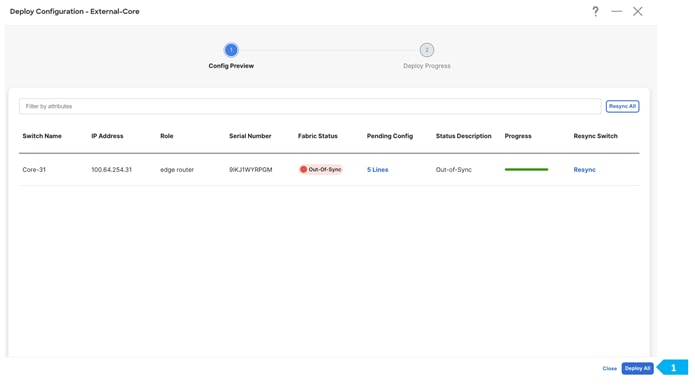Select the Core-31 switch name cell
This screenshot has width=695, height=390.
pyautogui.click(x=34, y=170)
